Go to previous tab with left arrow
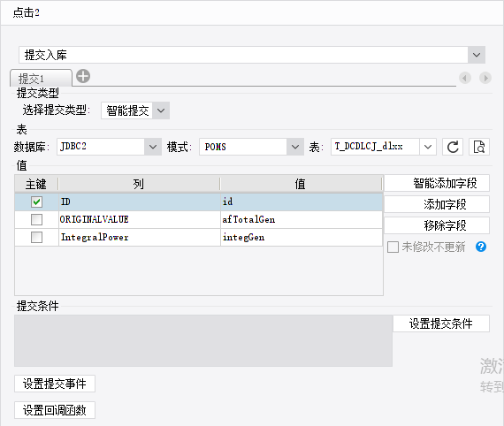Image resolution: width=504 pixels, height=426 pixels. coord(465,78)
